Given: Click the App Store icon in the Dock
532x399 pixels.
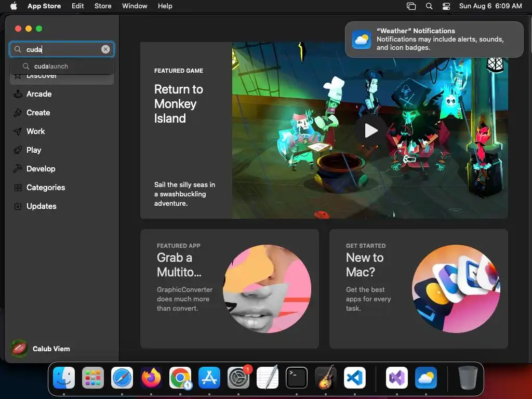Looking at the screenshot, I should pyautogui.click(x=209, y=378).
